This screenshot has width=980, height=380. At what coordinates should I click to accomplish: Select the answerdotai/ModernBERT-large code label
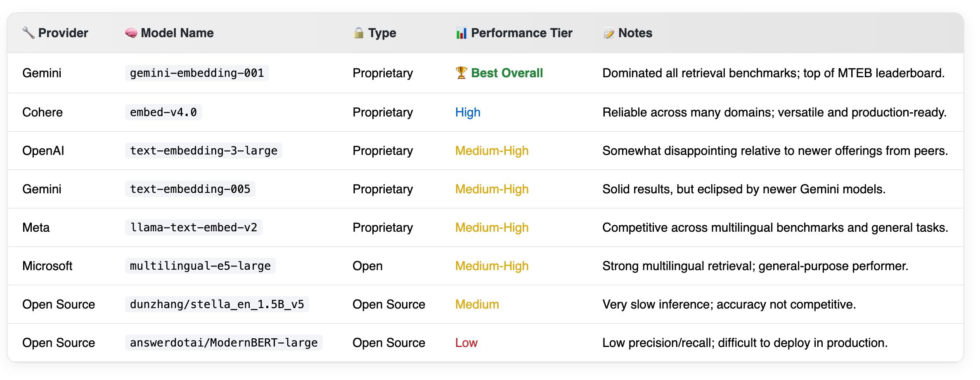point(223,343)
